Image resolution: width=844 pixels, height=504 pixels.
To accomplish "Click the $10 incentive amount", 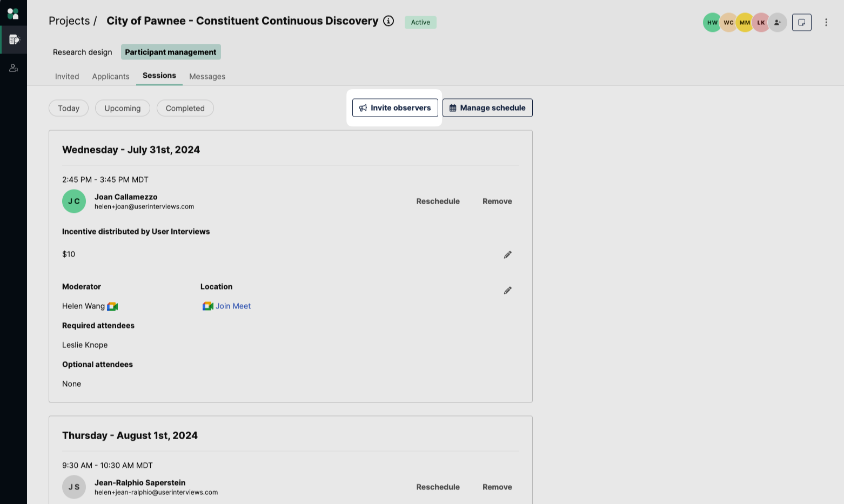I will [x=69, y=254].
